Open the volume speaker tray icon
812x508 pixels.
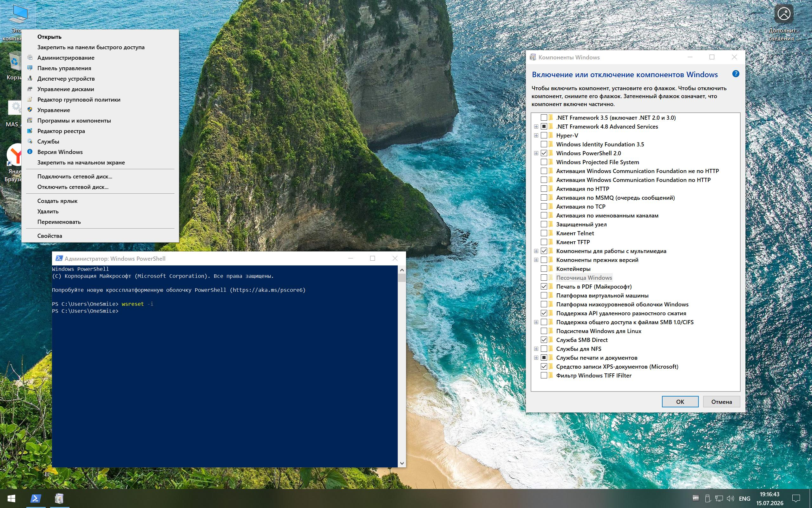(x=730, y=498)
